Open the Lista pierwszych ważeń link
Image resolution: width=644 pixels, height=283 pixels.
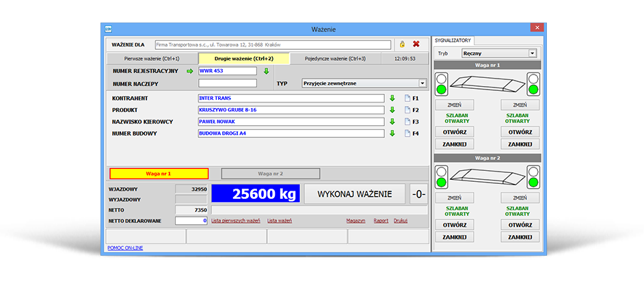point(236,221)
